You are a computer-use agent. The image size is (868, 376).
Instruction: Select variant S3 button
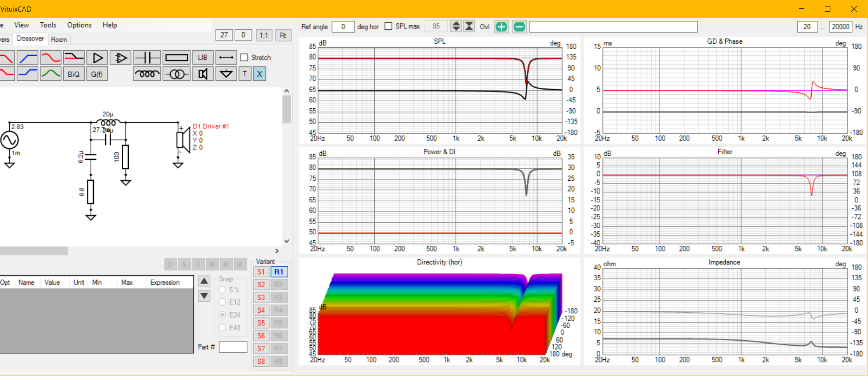coord(261,297)
